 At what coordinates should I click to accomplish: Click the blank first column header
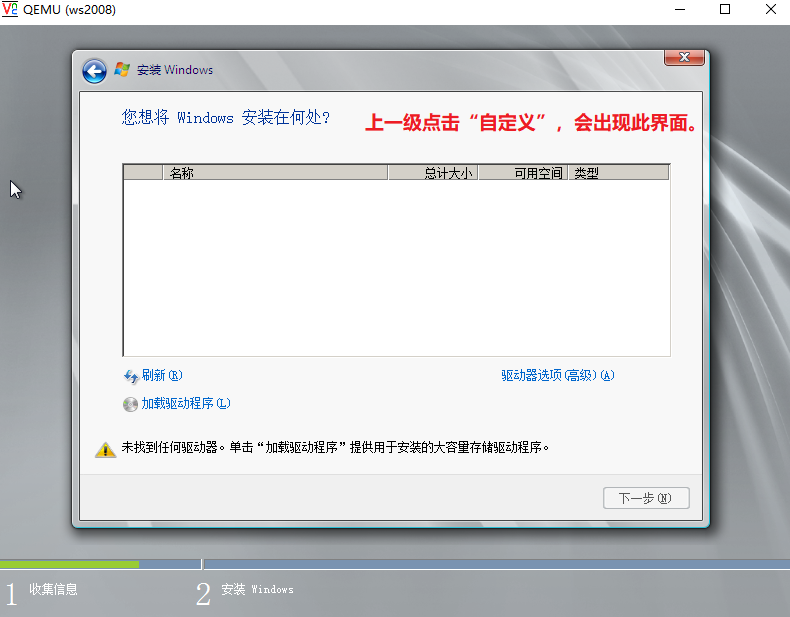click(x=143, y=173)
